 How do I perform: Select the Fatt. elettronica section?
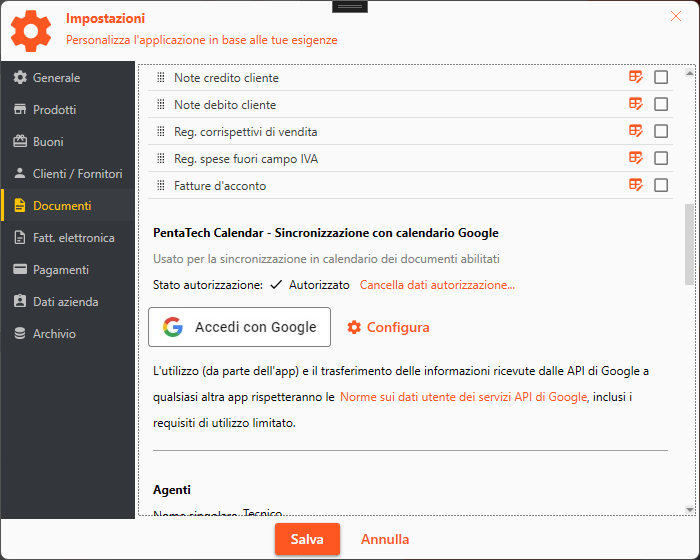[68, 238]
